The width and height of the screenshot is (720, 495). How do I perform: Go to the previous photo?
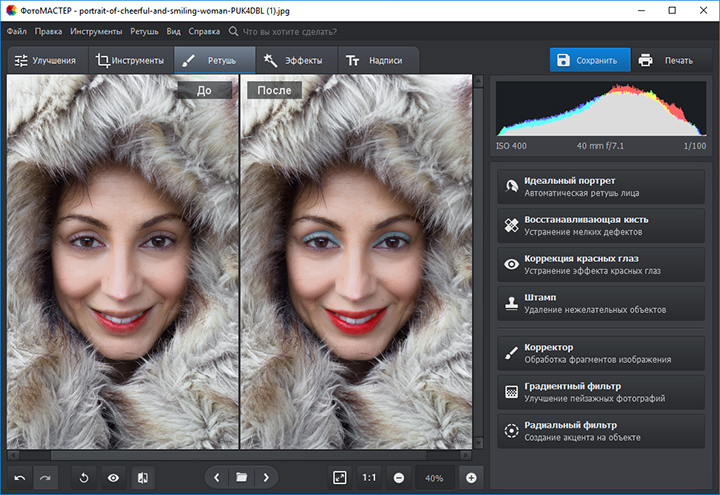pos(217,478)
